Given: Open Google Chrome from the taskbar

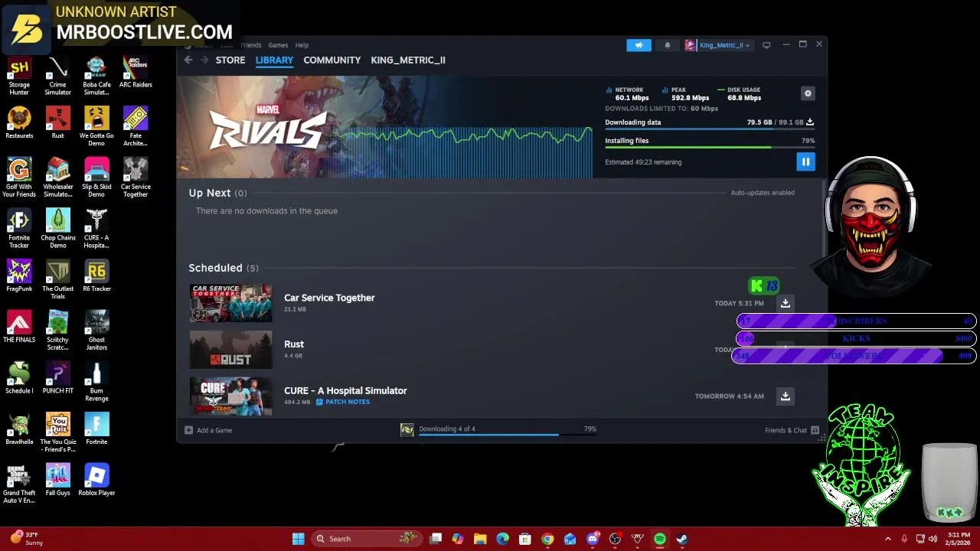Looking at the screenshot, I should [547, 539].
